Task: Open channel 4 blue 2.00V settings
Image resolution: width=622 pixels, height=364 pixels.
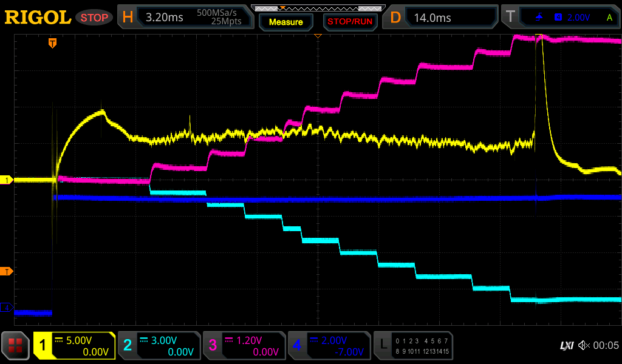Action: pyautogui.click(x=329, y=346)
